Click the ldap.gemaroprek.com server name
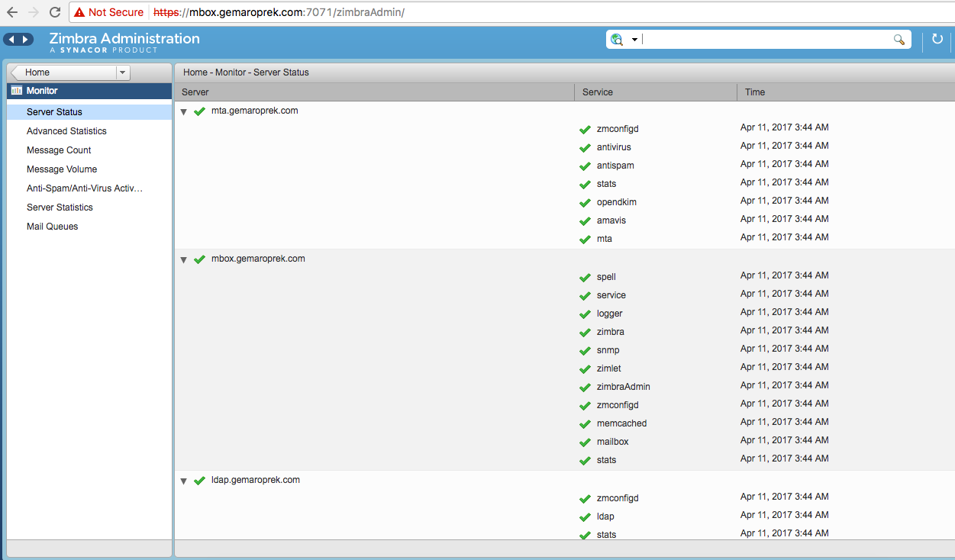955x560 pixels. [256, 480]
